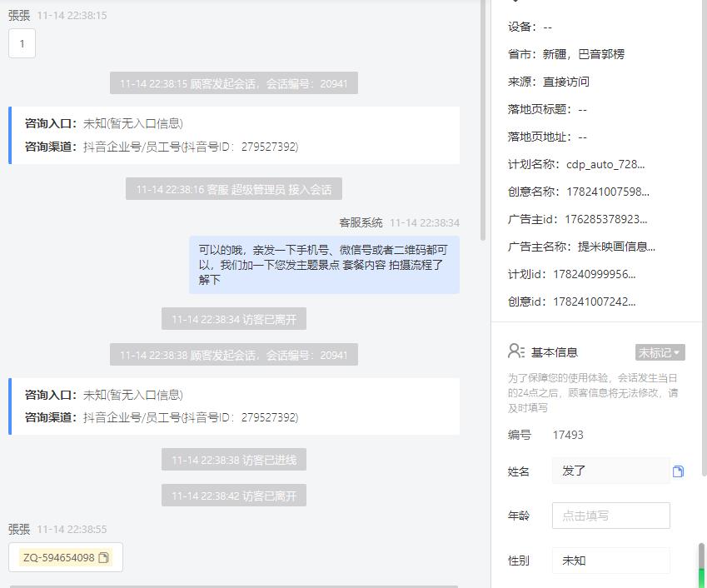Screen dimensions: 707x588
Task: Copy the ZQ-594654098 code icon
Action: pos(104,558)
